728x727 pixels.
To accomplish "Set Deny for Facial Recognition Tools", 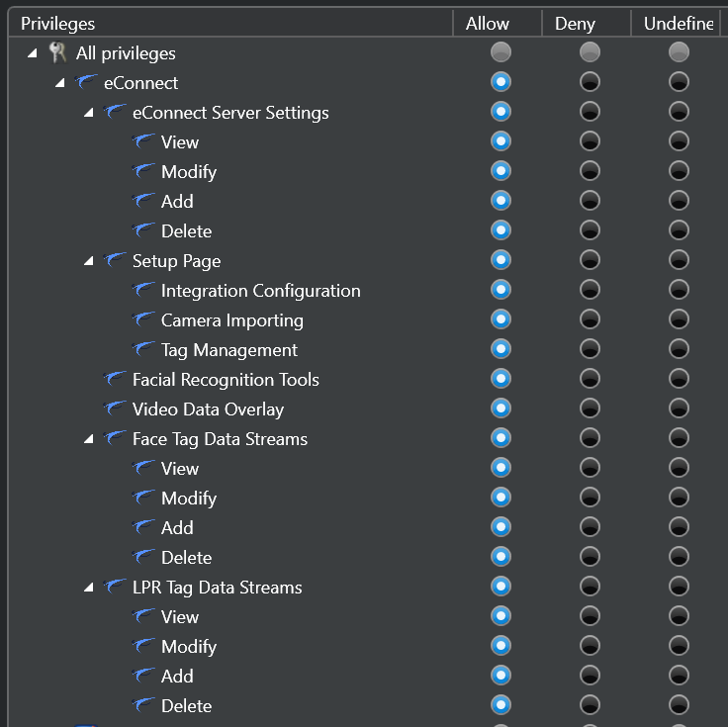I will (590, 379).
